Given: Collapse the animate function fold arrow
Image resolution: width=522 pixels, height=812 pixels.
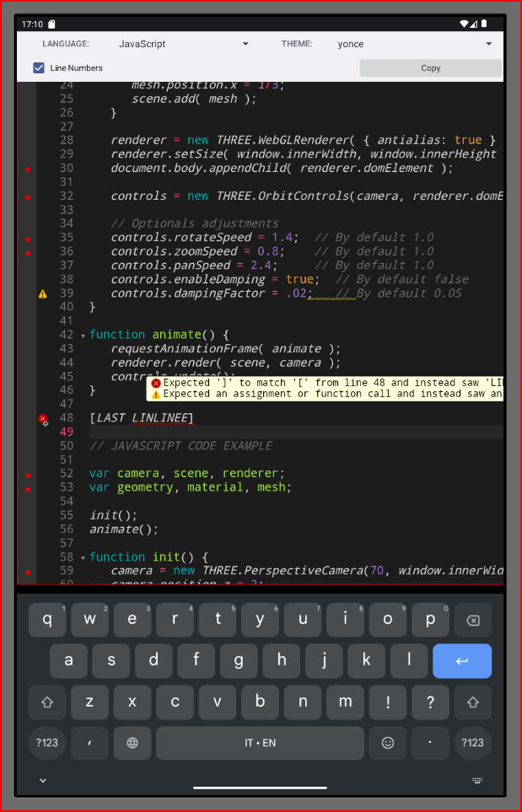Looking at the screenshot, I should pos(83,336).
